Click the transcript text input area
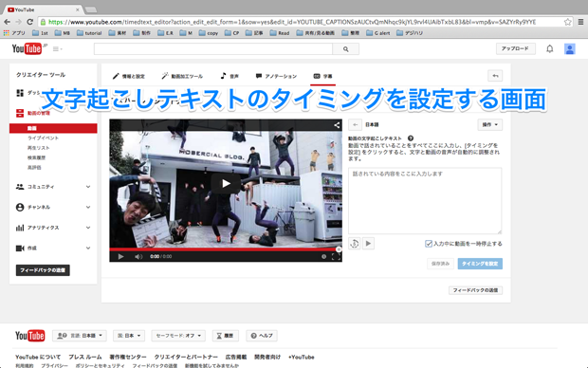This screenshot has height=368, width=588. click(x=425, y=201)
